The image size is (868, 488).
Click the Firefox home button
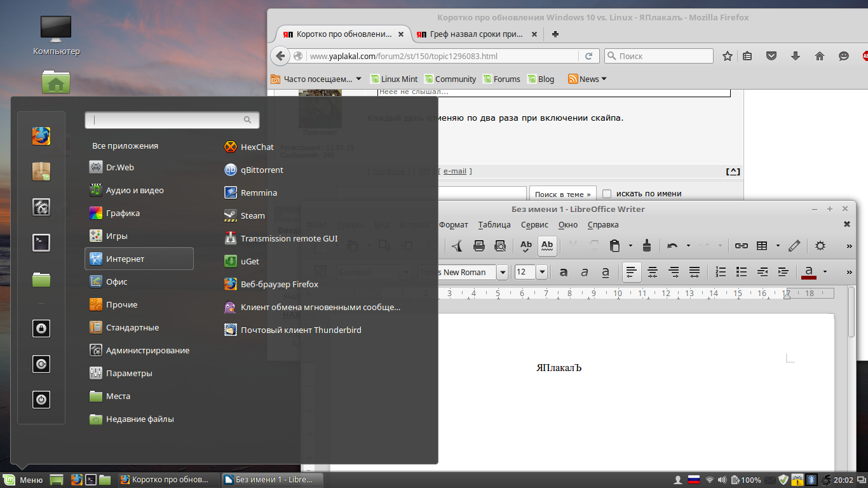coord(820,56)
